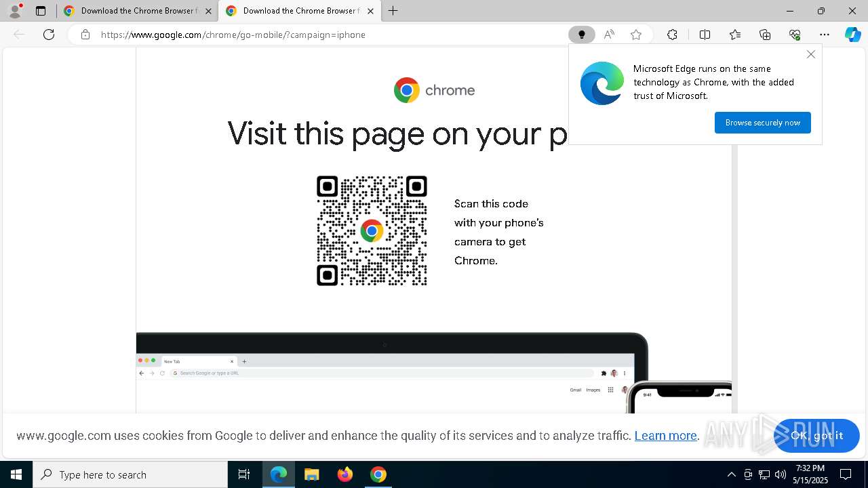Open Settings and more menu
The image size is (868, 488).
point(825,35)
